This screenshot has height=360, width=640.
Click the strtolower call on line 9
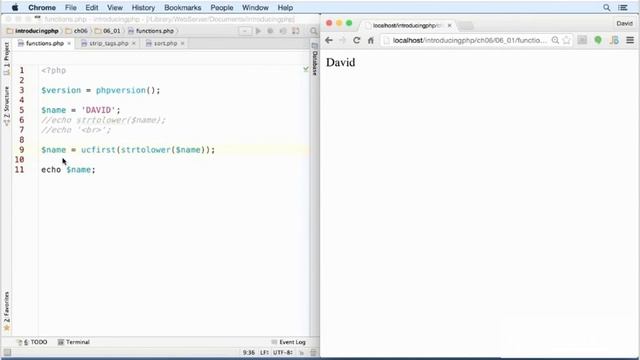[145, 150]
